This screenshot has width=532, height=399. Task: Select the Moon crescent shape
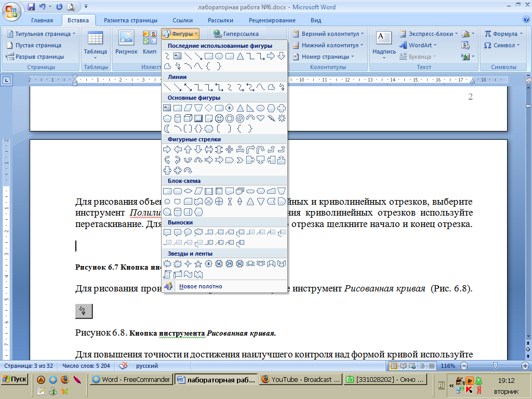coord(167,129)
